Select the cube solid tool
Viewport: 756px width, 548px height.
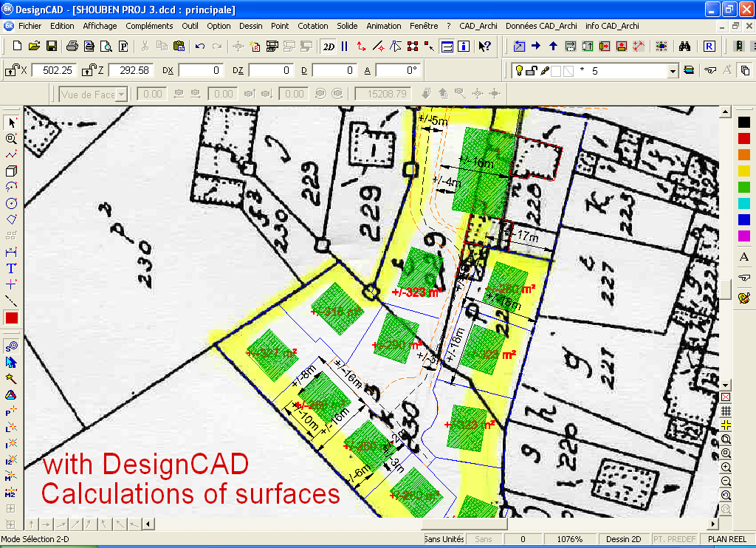10,172
